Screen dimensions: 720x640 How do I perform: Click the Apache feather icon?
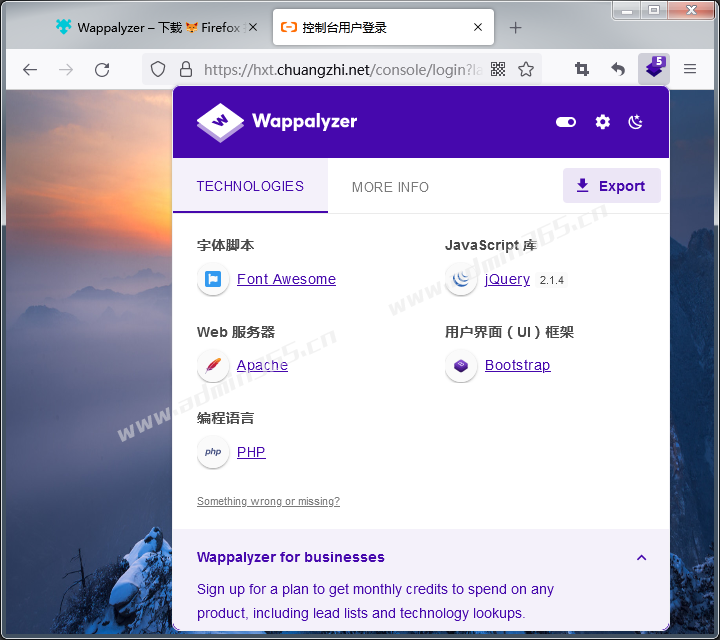coord(213,365)
